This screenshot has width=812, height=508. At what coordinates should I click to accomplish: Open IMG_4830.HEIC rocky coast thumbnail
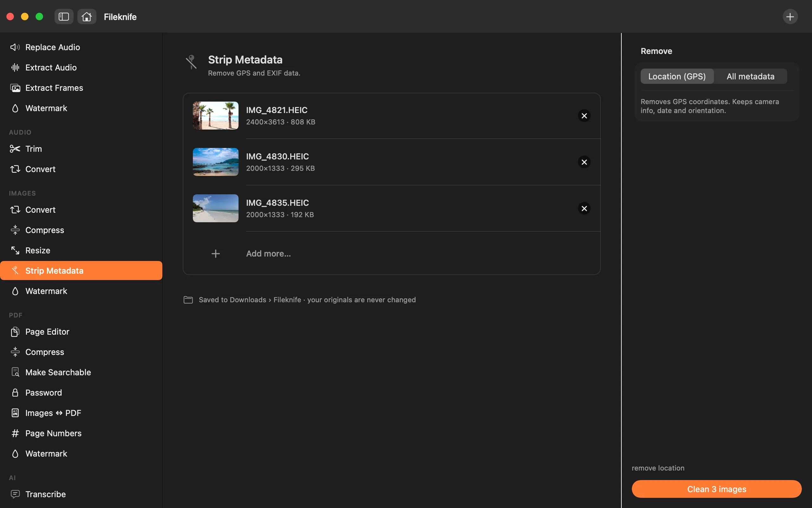(215, 162)
